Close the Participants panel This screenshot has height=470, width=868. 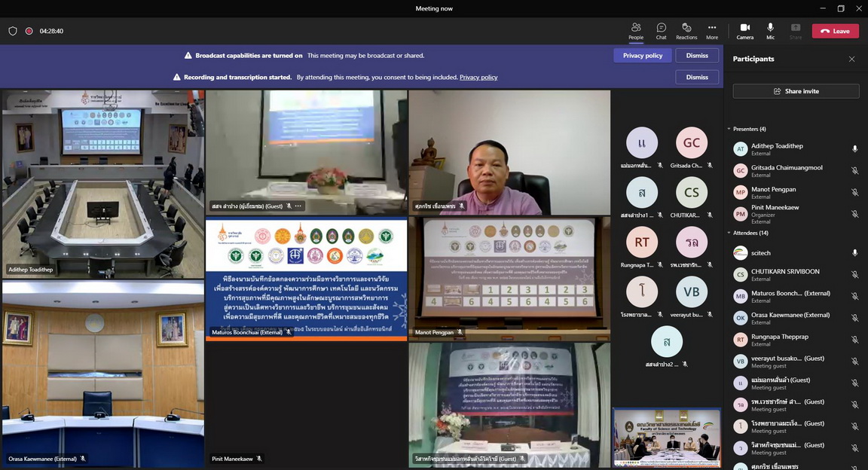(x=851, y=59)
